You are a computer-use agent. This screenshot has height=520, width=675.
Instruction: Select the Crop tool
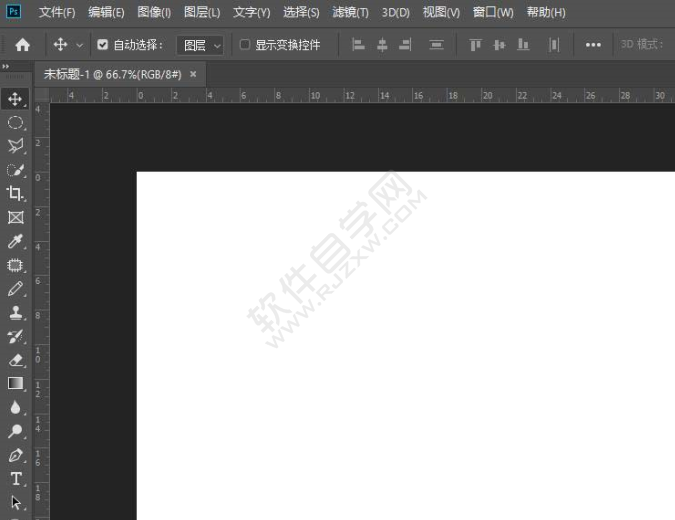(15, 193)
